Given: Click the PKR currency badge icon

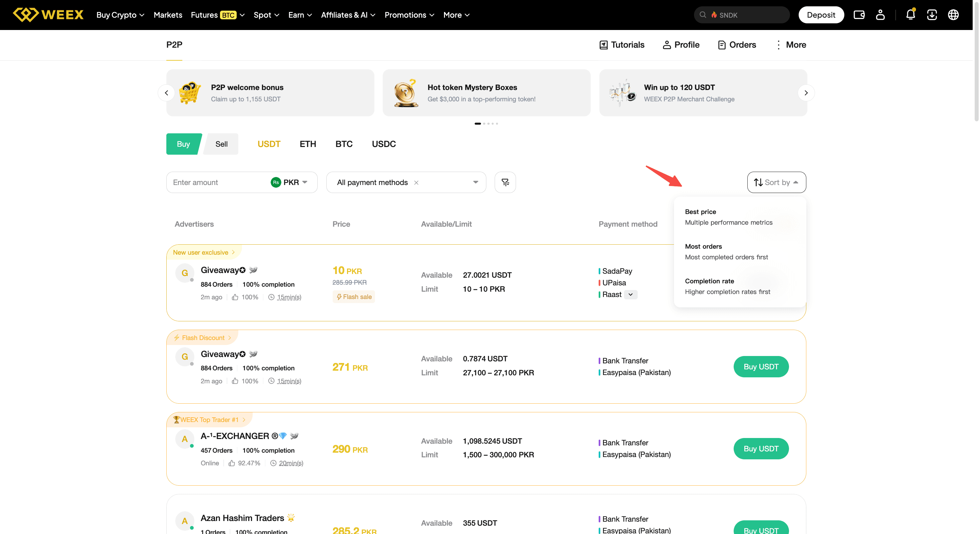Looking at the screenshot, I should pyautogui.click(x=276, y=183).
